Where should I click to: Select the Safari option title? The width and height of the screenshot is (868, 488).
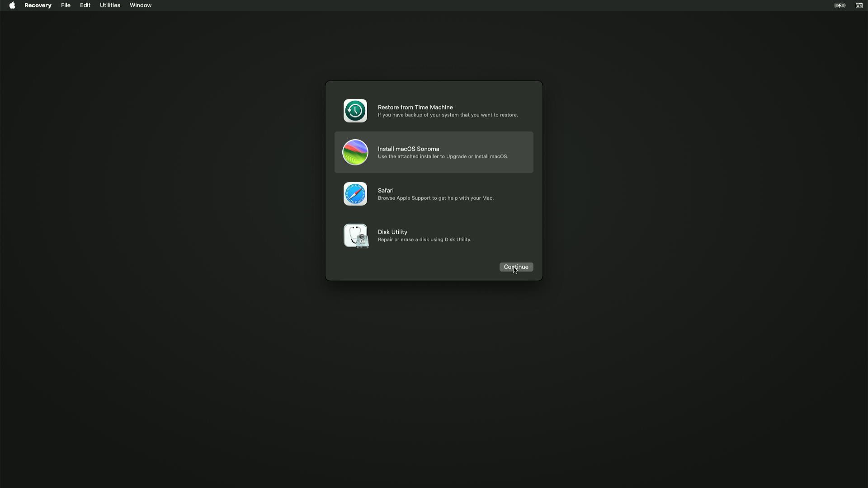point(386,190)
